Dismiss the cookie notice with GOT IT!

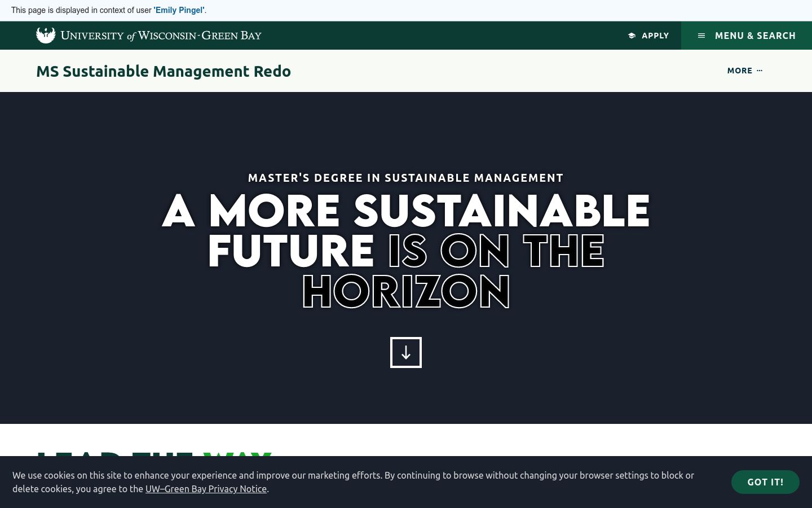[x=765, y=482]
